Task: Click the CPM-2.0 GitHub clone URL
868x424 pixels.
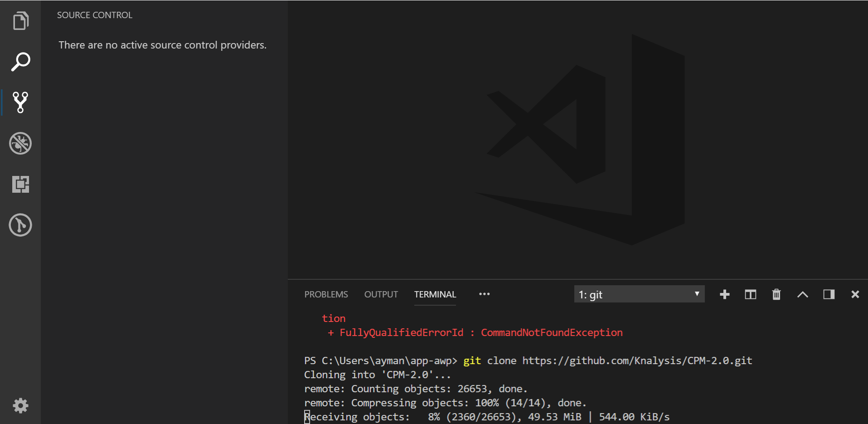Action: point(636,361)
